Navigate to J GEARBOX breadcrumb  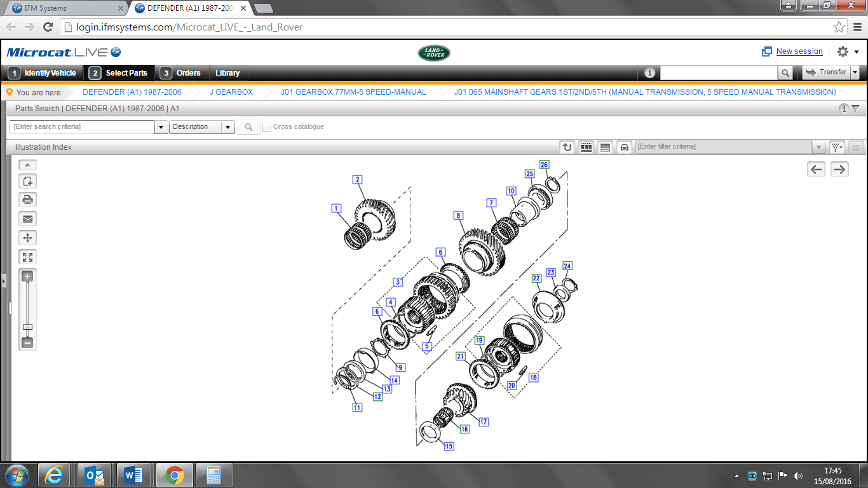(x=231, y=92)
